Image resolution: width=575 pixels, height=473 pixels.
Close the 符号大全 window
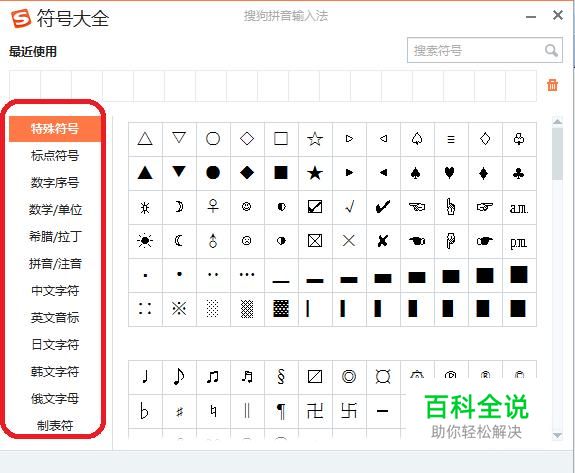[558, 15]
